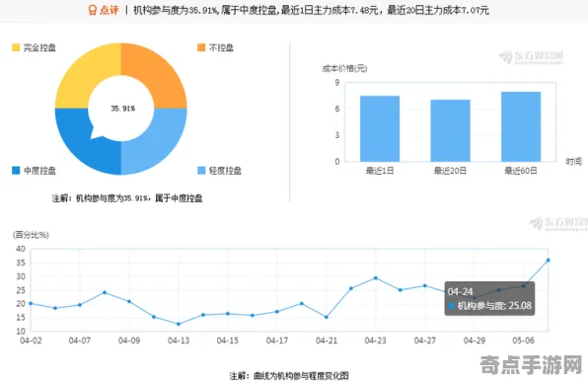Click the line chart point at 04-21
The width and height of the screenshot is (588, 383).
pos(327,317)
